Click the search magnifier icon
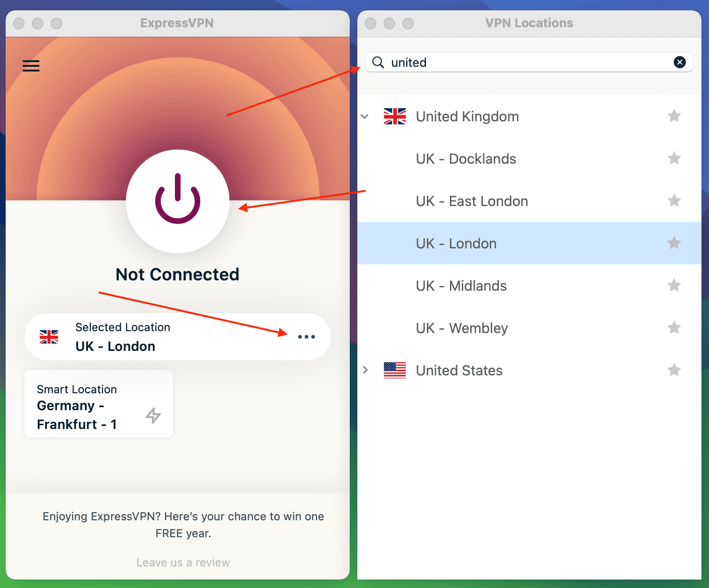This screenshot has height=588, width=709. (378, 62)
